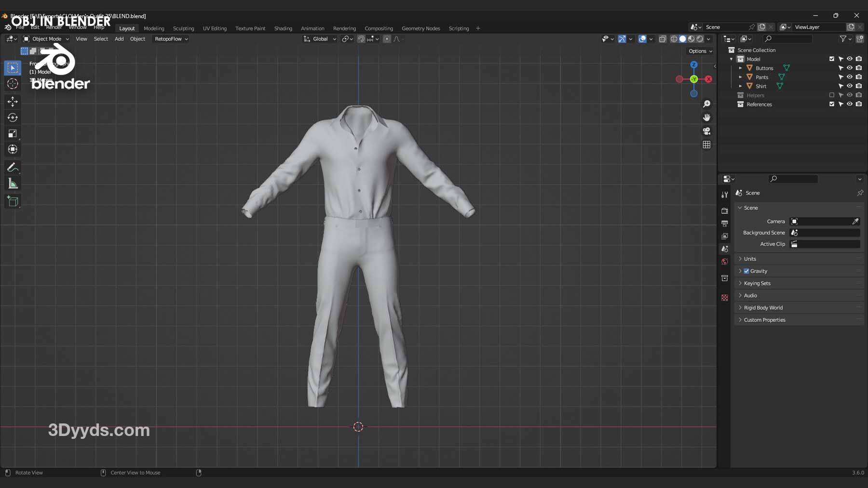The width and height of the screenshot is (868, 488).
Task: Open the RetopoFlow menu button
Action: [x=171, y=39]
